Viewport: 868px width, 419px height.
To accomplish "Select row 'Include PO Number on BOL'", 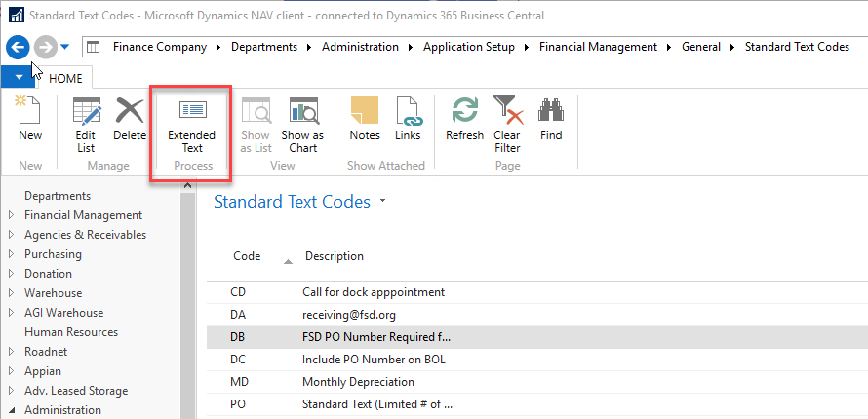I will tap(537, 360).
